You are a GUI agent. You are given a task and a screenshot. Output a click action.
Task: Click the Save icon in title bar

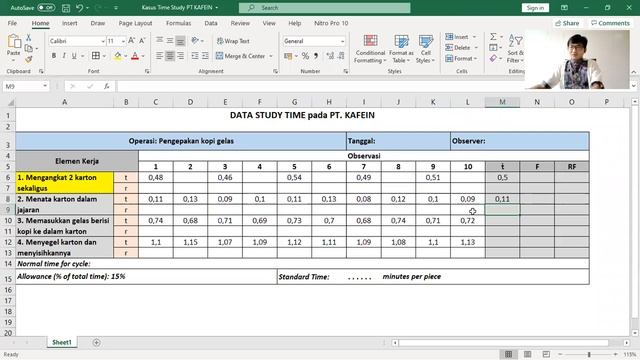pos(66,8)
